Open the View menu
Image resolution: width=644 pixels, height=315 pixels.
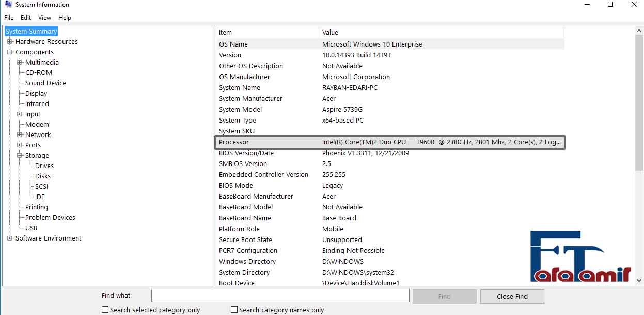[x=45, y=18]
